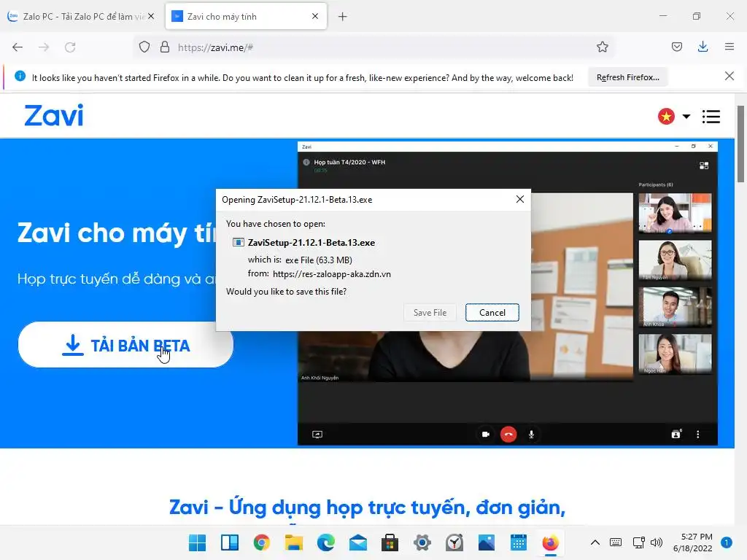Open the clock app in taskbar

pos(454,542)
